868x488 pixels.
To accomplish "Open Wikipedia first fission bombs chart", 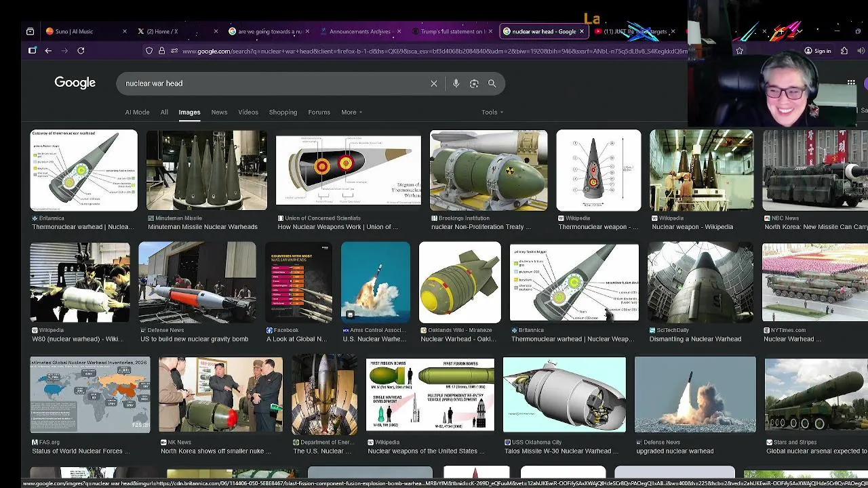I will tap(430, 394).
